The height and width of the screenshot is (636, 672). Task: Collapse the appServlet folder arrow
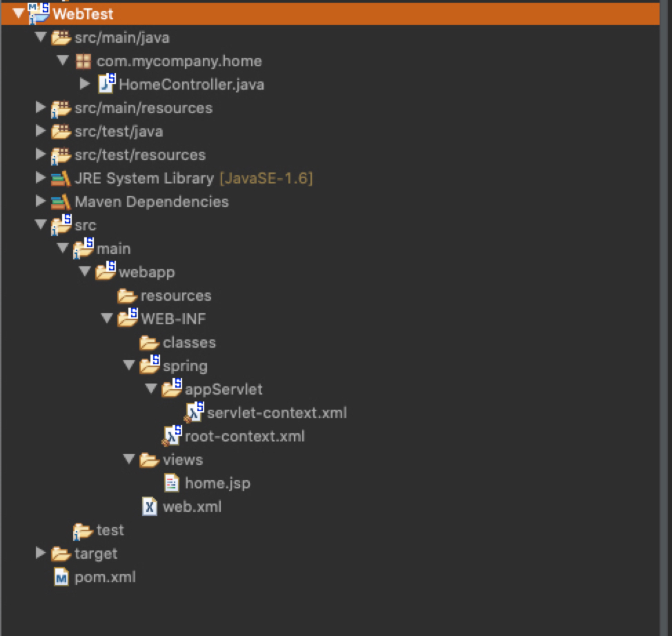click(151, 389)
